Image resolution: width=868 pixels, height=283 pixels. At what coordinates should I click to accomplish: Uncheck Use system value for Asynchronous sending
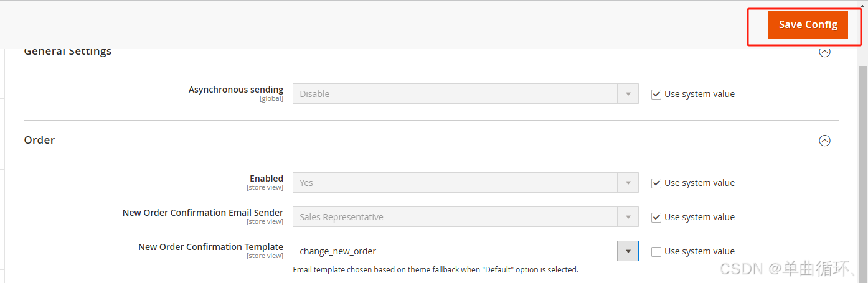point(656,95)
